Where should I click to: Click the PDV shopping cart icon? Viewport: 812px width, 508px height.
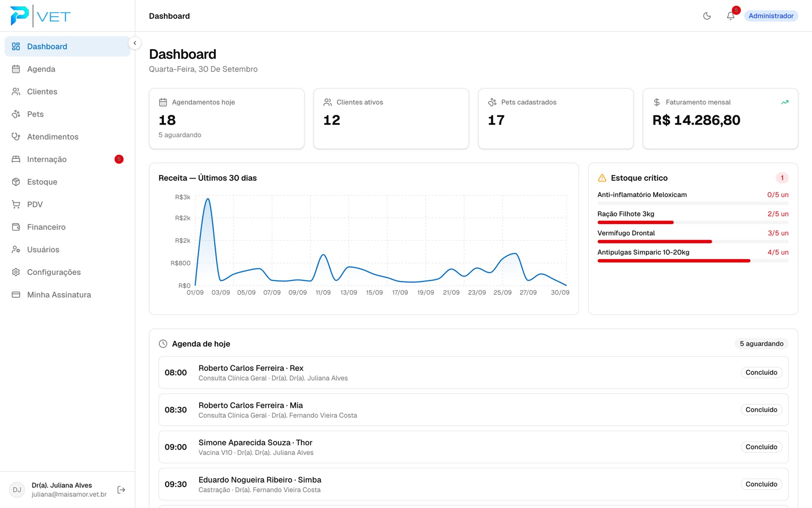click(x=16, y=204)
